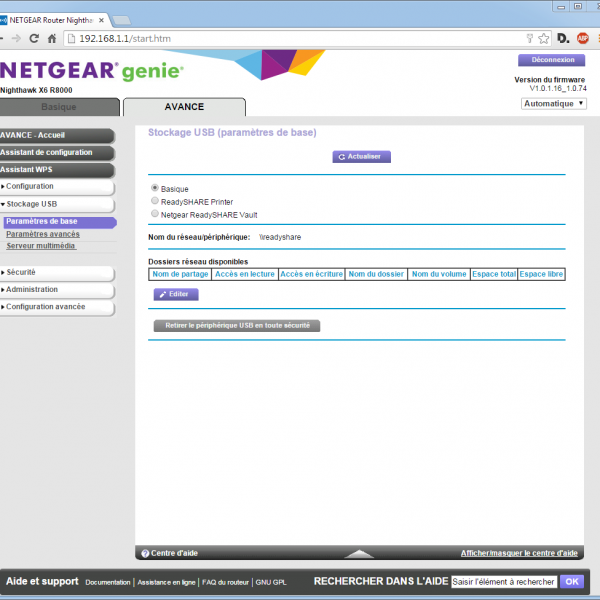Open the Automatique language dropdown
600x600 pixels.
point(554,104)
